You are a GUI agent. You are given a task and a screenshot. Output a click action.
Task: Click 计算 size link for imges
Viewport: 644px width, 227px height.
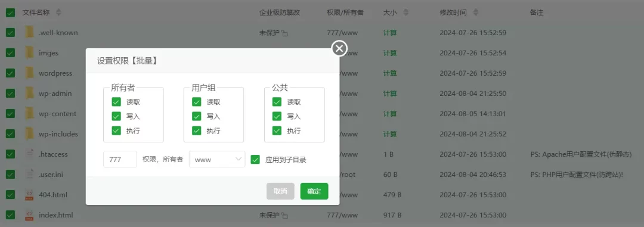pyautogui.click(x=390, y=52)
